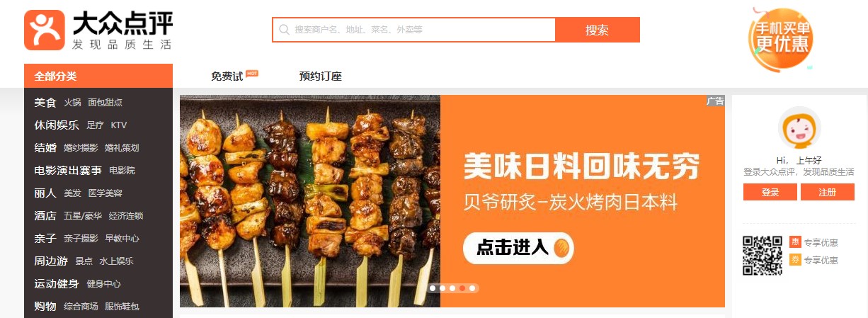868x318 pixels.
Task: Click the user avatar icon
Action: coord(799,127)
